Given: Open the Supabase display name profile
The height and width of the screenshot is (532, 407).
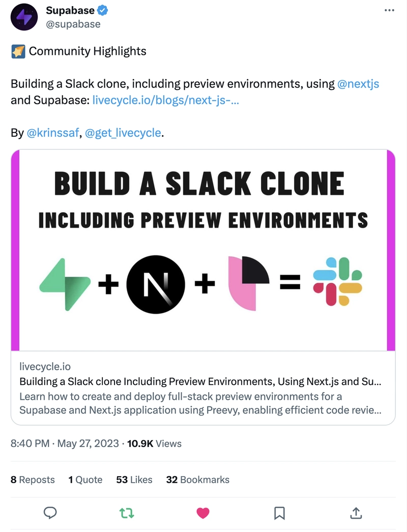Looking at the screenshot, I should pos(70,11).
